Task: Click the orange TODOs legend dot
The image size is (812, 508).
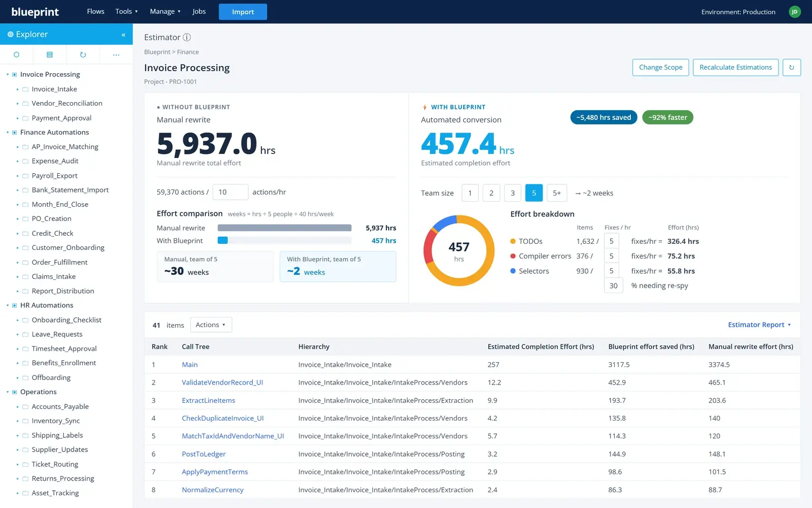Action: coord(513,241)
